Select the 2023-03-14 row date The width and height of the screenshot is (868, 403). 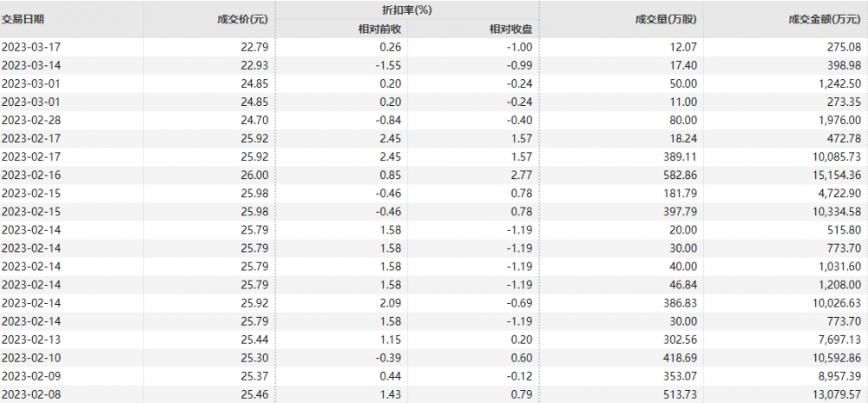tap(31, 66)
